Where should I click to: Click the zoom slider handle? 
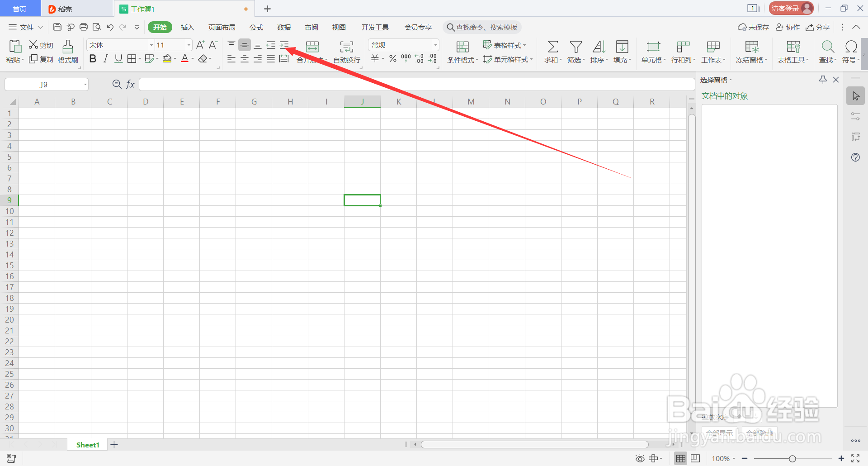click(x=792, y=459)
